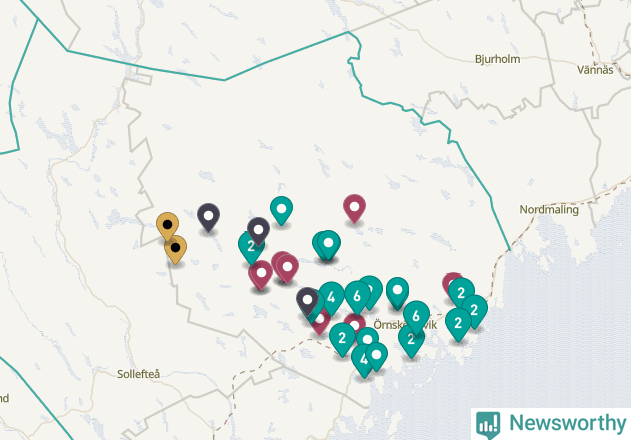This screenshot has width=631, height=440.
Task: Click the lowest teal pin near the coast
Action: pos(362,362)
